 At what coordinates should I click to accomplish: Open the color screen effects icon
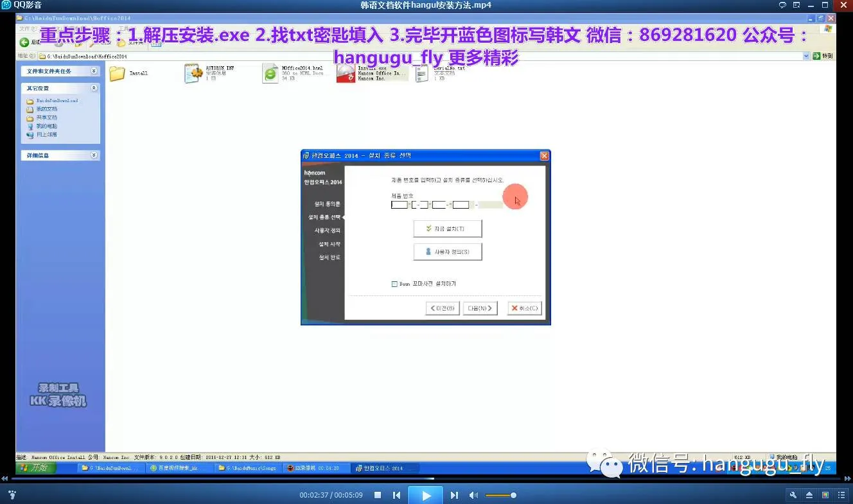pyautogui.click(x=825, y=495)
